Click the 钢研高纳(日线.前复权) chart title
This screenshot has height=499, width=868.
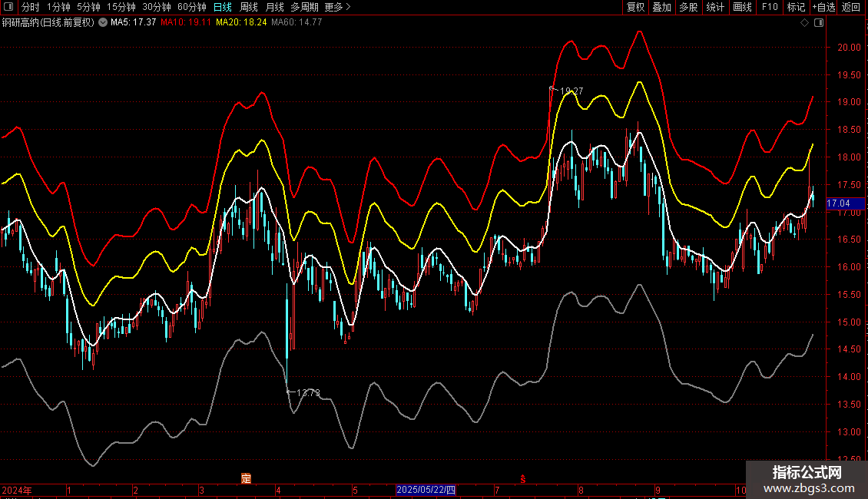[48, 22]
